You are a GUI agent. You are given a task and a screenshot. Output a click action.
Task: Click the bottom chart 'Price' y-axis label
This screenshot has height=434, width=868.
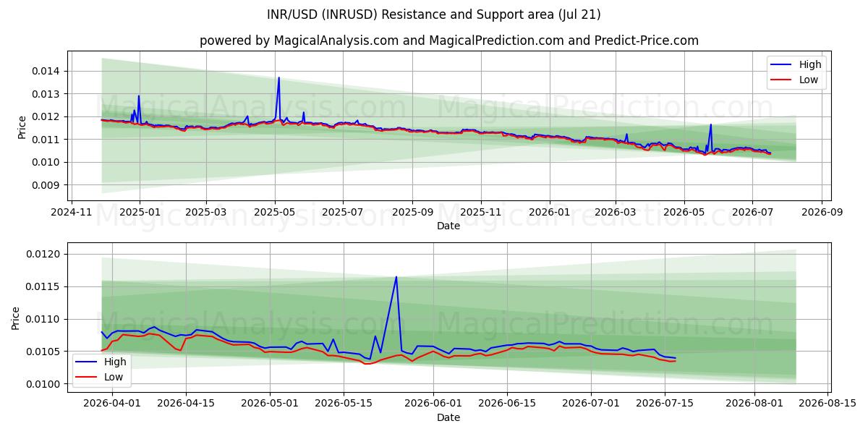point(16,318)
